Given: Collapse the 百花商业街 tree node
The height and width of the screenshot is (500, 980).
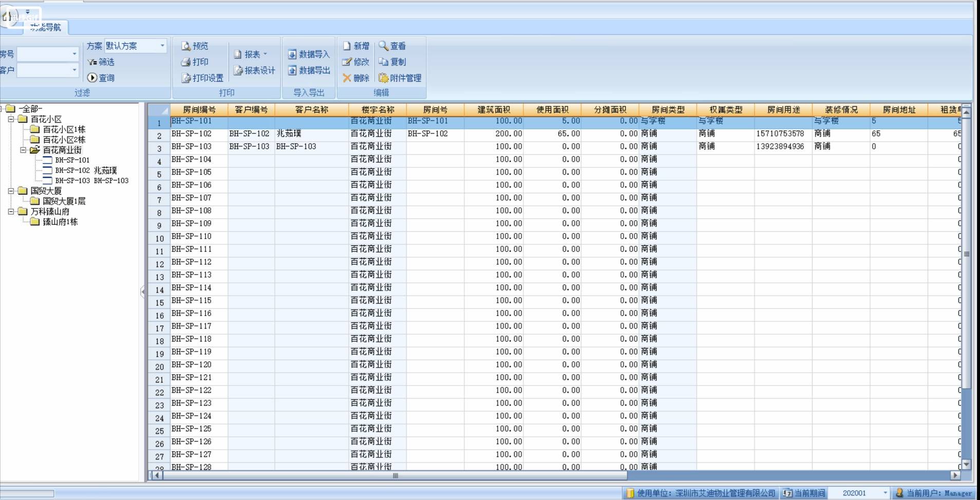Looking at the screenshot, I should pyautogui.click(x=25, y=150).
